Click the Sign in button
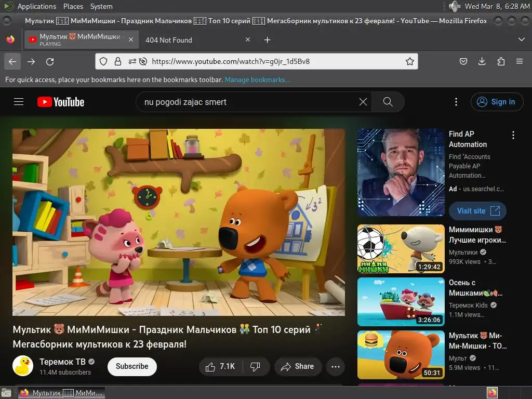 (x=497, y=102)
